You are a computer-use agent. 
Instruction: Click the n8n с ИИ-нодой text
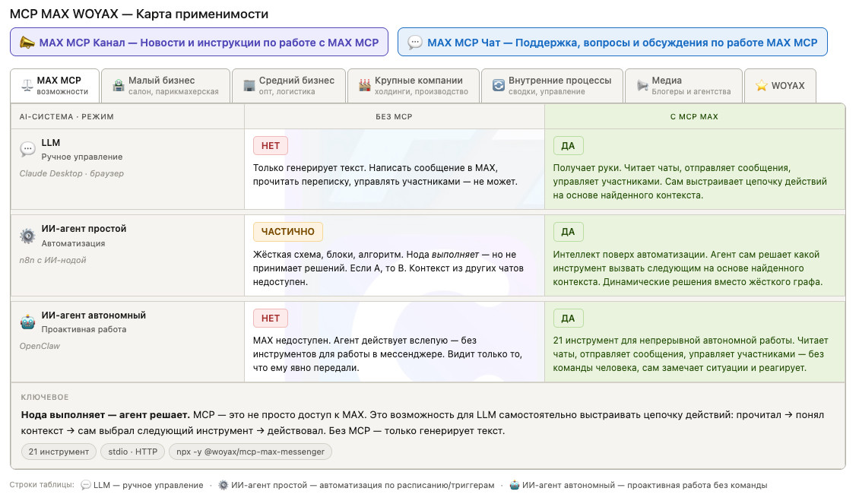tap(52, 260)
